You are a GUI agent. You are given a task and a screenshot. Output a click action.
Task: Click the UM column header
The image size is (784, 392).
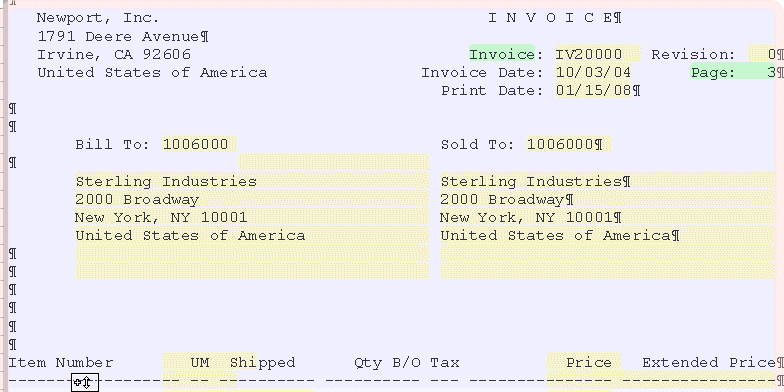pos(200,362)
